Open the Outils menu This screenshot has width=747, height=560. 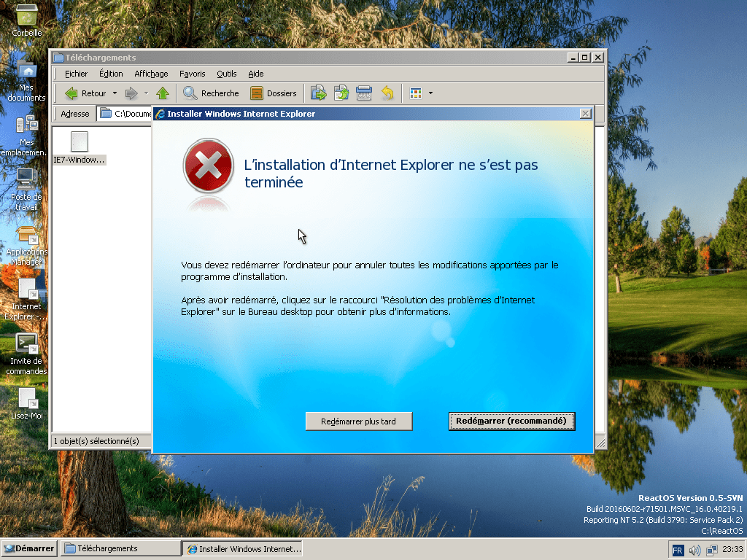[x=226, y=74]
